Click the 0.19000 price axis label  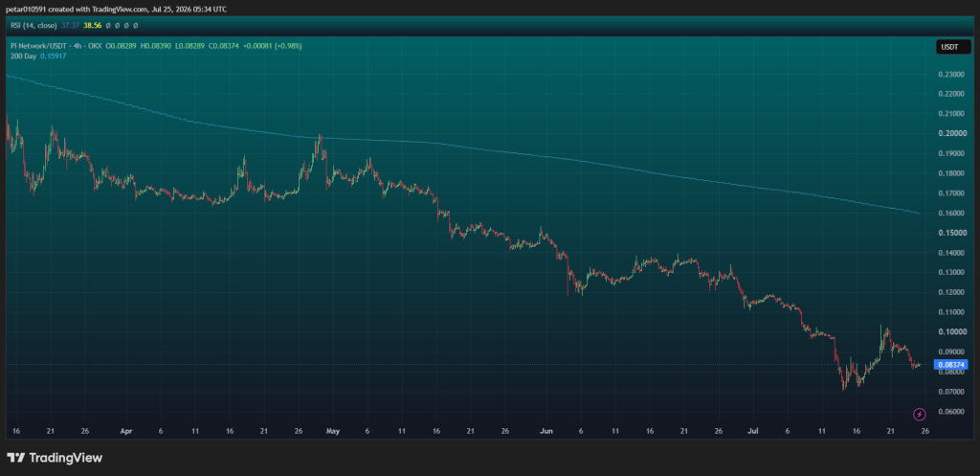pyautogui.click(x=950, y=154)
